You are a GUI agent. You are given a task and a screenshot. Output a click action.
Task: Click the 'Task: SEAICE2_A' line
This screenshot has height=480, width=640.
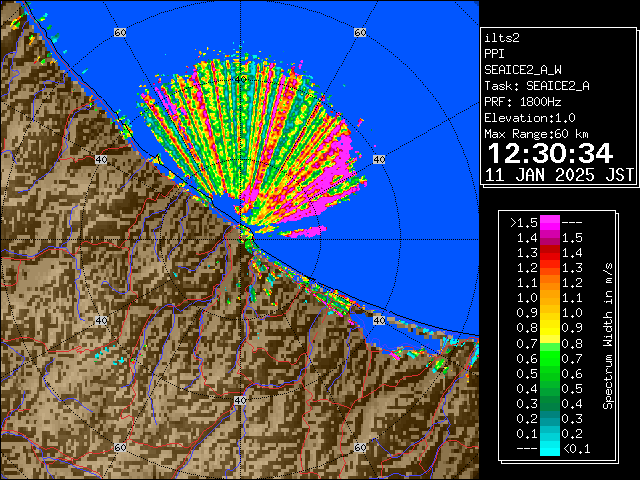click(x=537, y=86)
